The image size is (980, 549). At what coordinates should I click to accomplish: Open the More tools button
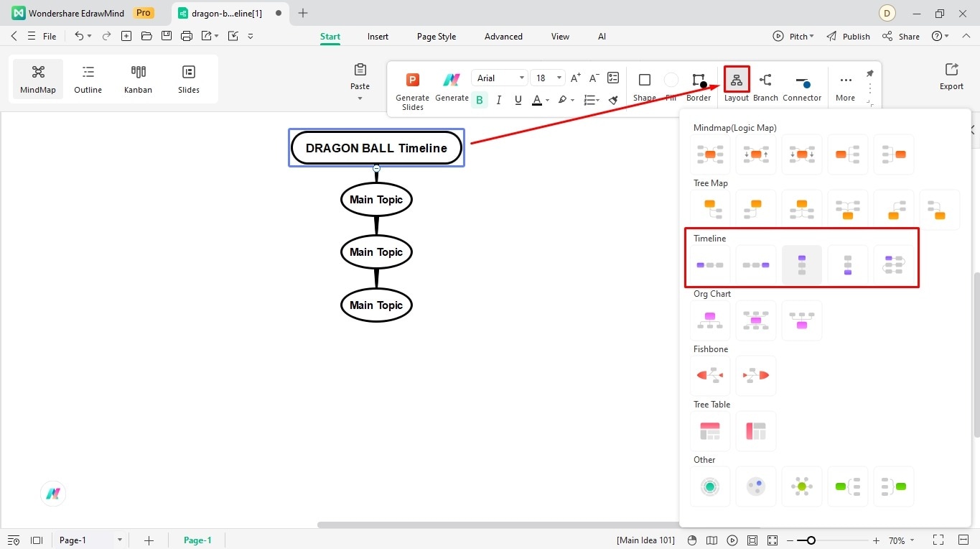pos(846,86)
